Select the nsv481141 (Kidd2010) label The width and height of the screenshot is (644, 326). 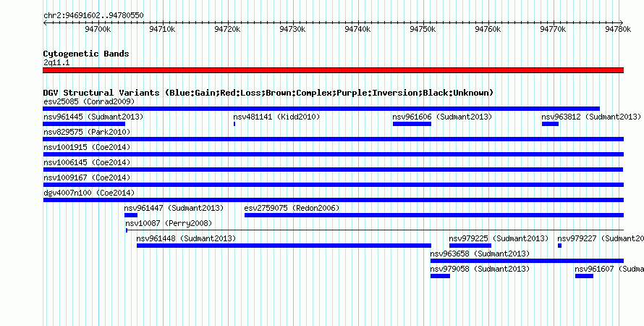click(276, 117)
